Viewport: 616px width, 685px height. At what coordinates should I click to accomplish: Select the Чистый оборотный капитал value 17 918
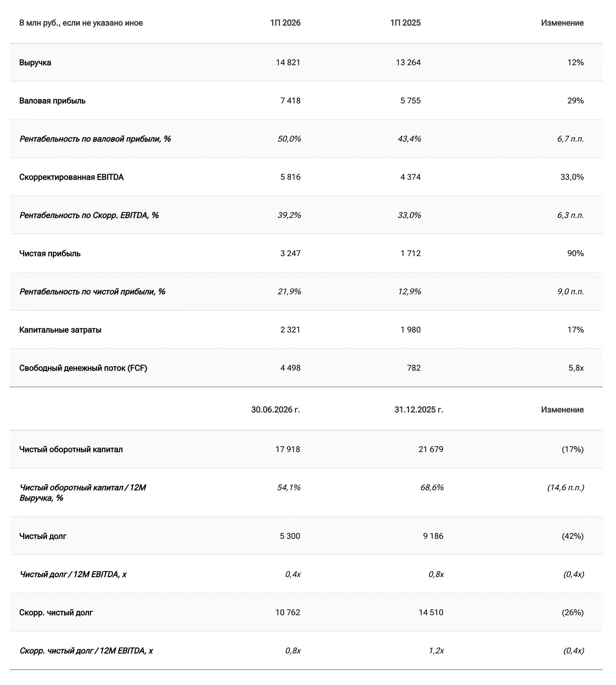click(288, 449)
